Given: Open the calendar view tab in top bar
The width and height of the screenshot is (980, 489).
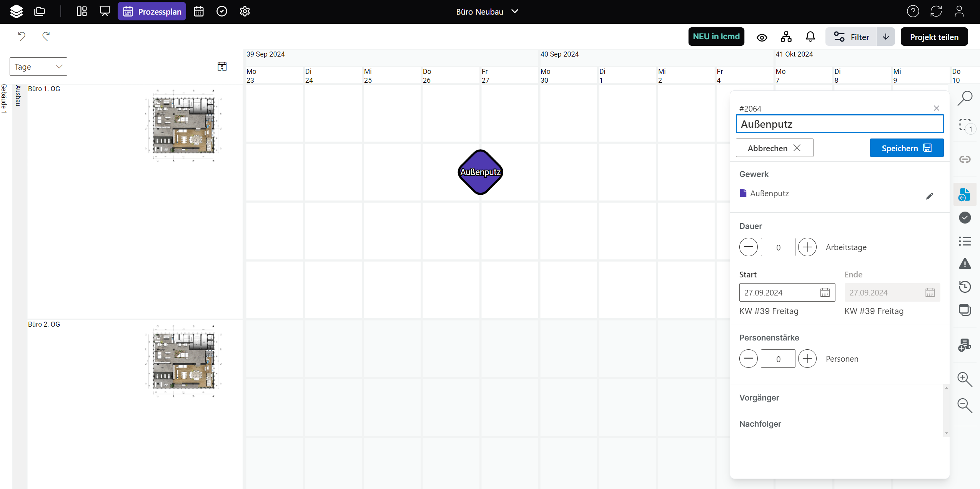Looking at the screenshot, I should tap(199, 12).
